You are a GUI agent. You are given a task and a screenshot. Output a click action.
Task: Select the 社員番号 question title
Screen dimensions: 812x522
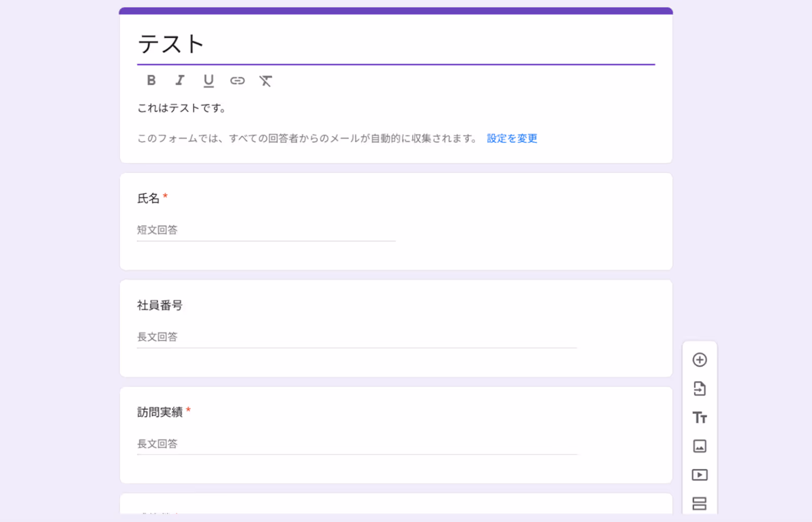pos(160,305)
